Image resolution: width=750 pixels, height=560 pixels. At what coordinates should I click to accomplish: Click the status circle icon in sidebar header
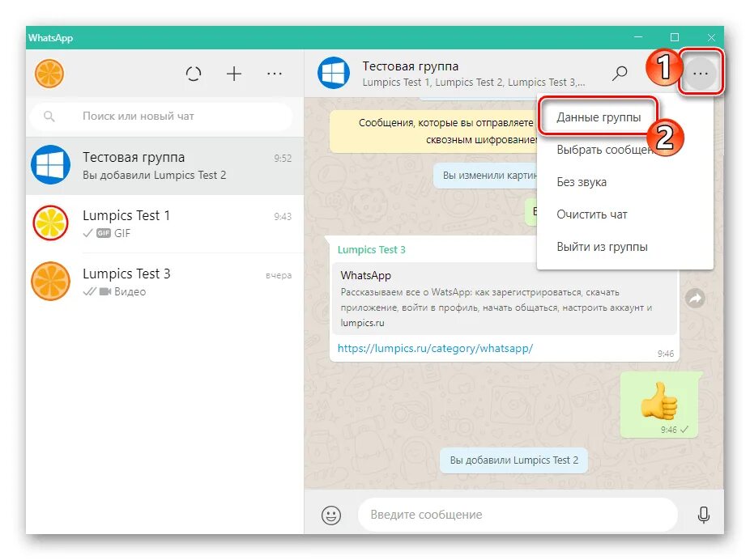[194, 74]
